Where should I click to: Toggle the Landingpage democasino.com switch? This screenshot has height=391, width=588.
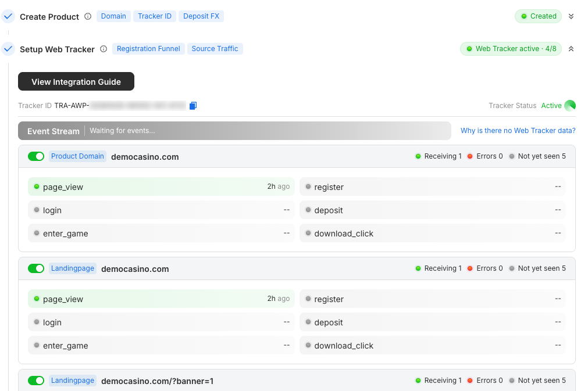click(36, 268)
